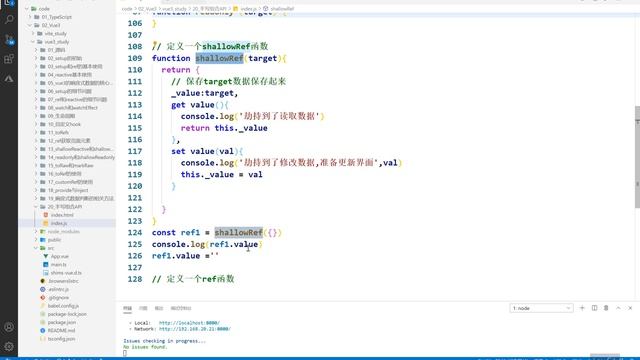Screen dimensions: 640x360
Task: Click the terminal prompt cursor area
Action: point(125,353)
